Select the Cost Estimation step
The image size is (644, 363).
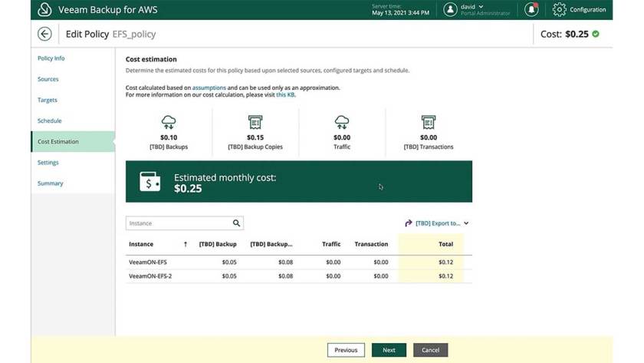click(x=73, y=141)
